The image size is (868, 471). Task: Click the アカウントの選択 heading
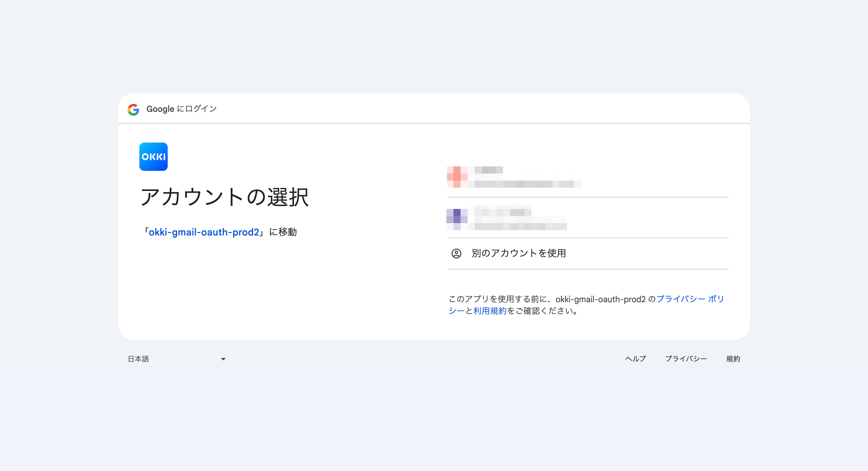(224, 197)
